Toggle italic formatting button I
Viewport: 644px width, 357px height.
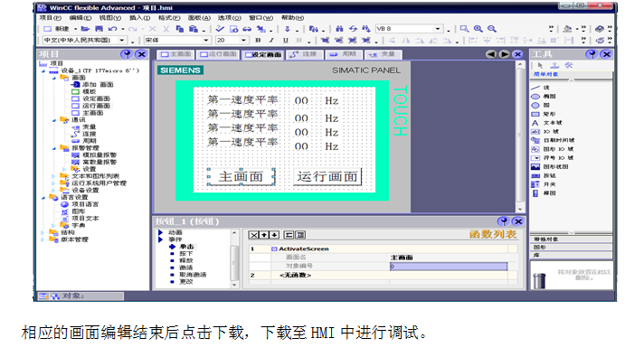[x=271, y=40]
